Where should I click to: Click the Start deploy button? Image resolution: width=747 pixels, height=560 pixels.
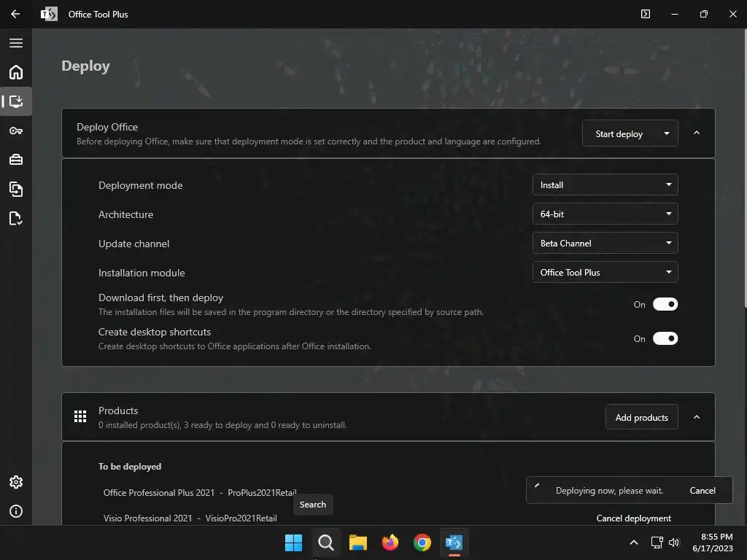619,134
